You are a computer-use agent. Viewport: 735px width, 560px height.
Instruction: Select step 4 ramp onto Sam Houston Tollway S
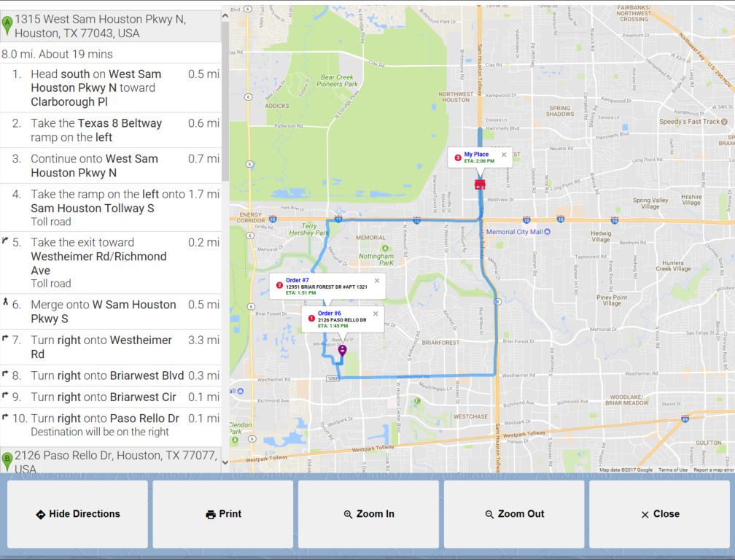(x=111, y=208)
